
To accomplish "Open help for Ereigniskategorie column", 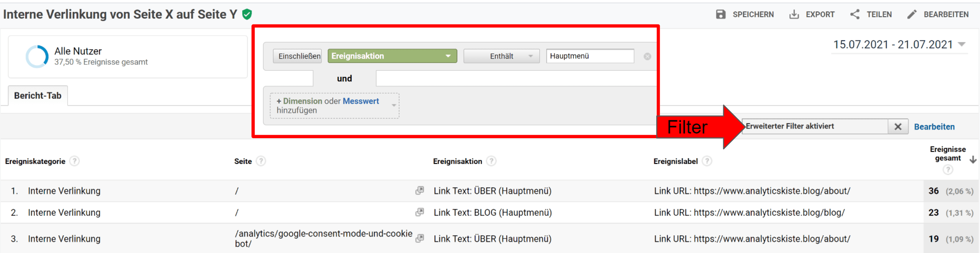I will 75,161.
